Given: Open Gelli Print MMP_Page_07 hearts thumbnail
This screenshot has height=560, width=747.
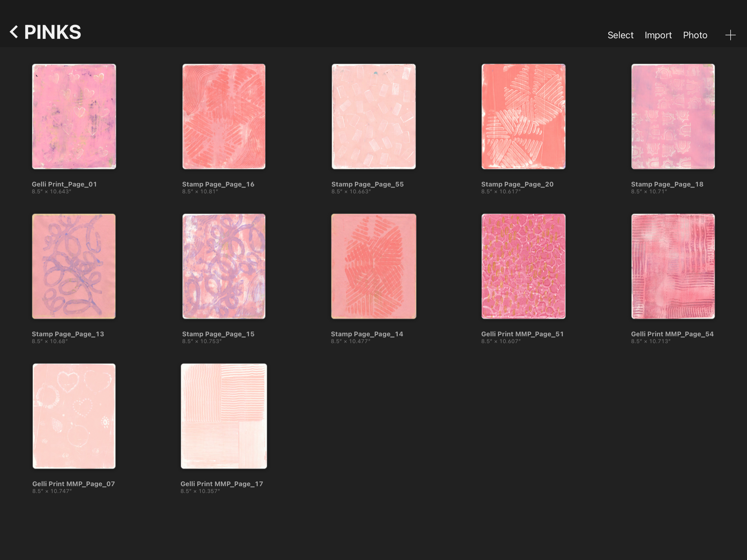Looking at the screenshot, I should coord(74,416).
